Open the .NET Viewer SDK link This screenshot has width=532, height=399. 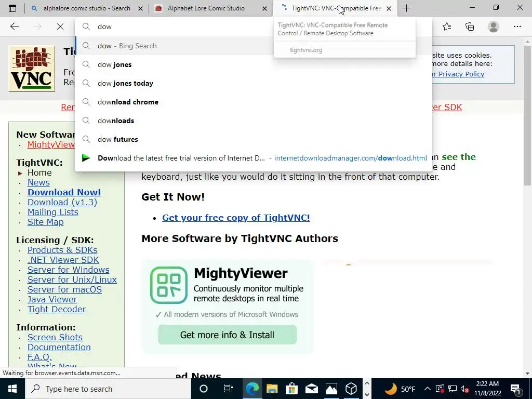(63, 260)
